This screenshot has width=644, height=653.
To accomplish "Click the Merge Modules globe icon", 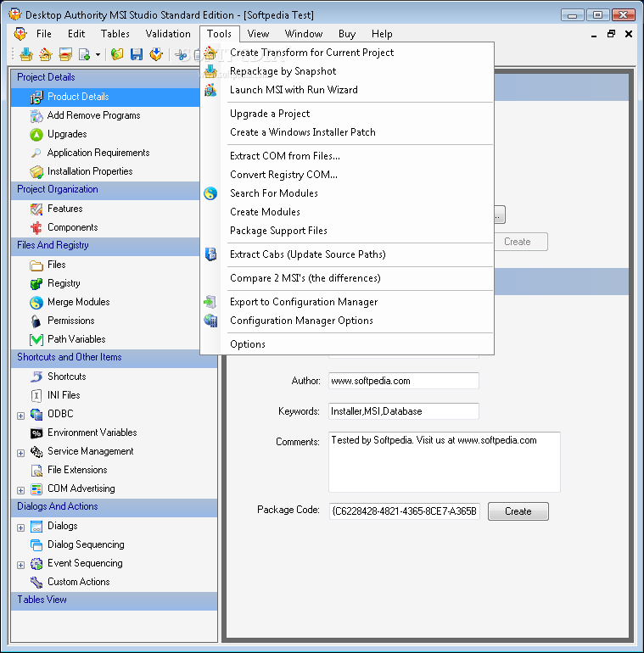I will pyautogui.click(x=36, y=303).
